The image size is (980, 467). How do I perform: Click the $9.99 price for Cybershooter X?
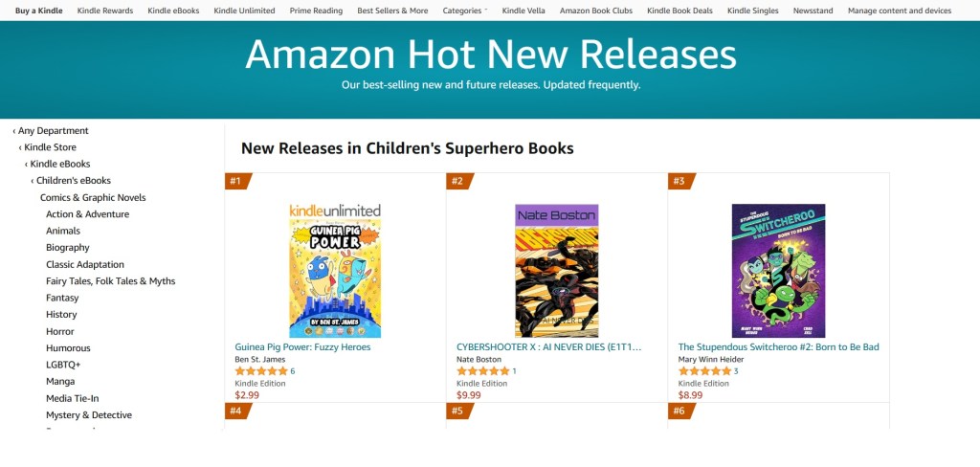pos(469,394)
